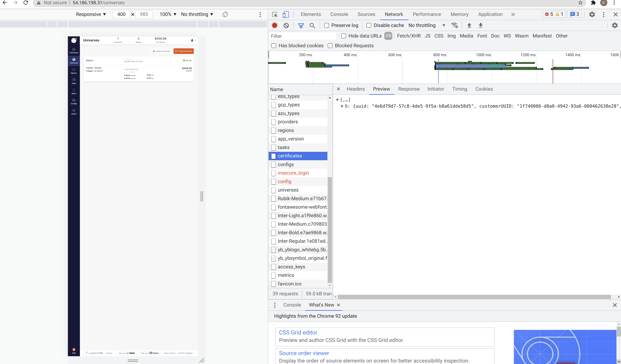Check Hide data URLs
Viewport: 621px width, 364px height.
[343, 36]
